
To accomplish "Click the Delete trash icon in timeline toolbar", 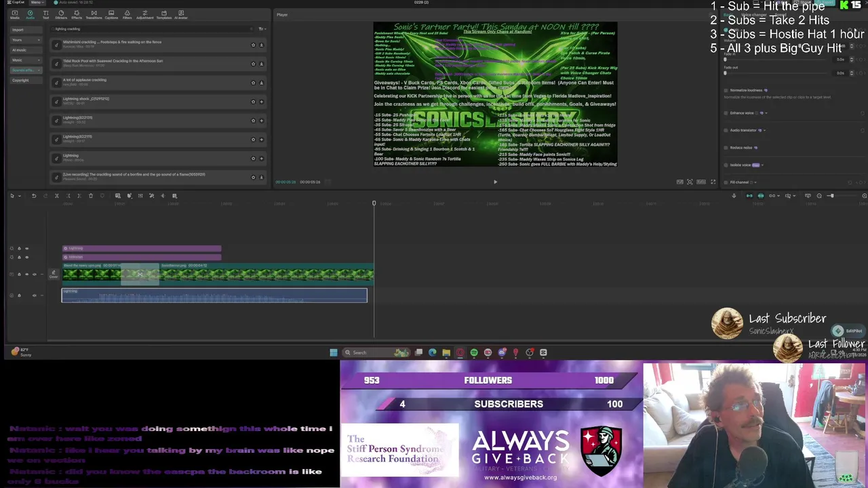I will tap(91, 196).
